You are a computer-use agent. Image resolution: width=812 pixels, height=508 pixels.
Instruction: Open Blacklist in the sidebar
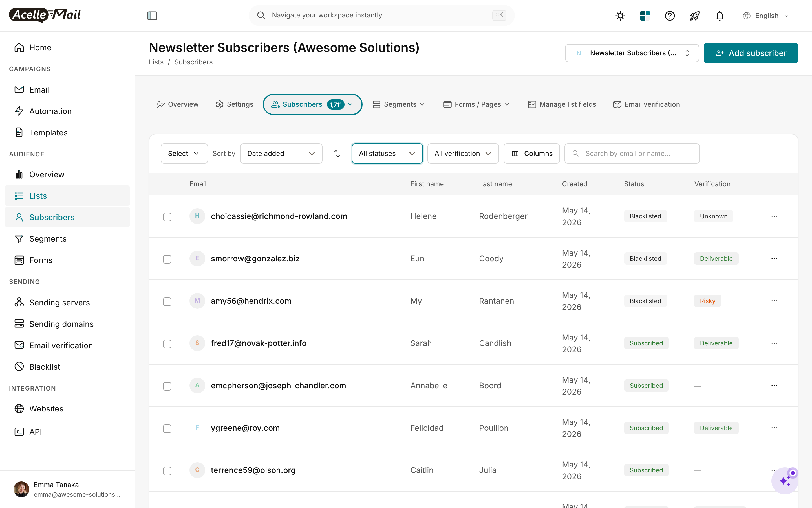[67, 367]
